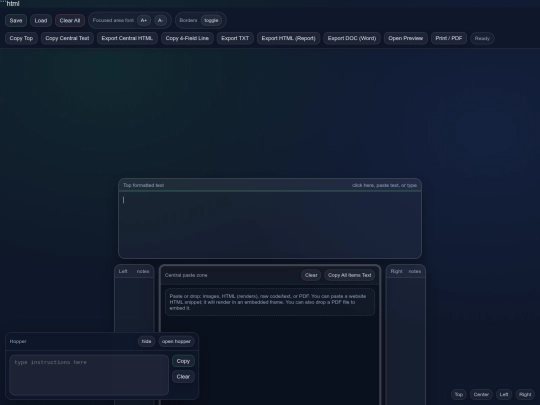540x405 pixels.
Task: Click the 'Top formatted text' header label
Action: (x=143, y=185)
